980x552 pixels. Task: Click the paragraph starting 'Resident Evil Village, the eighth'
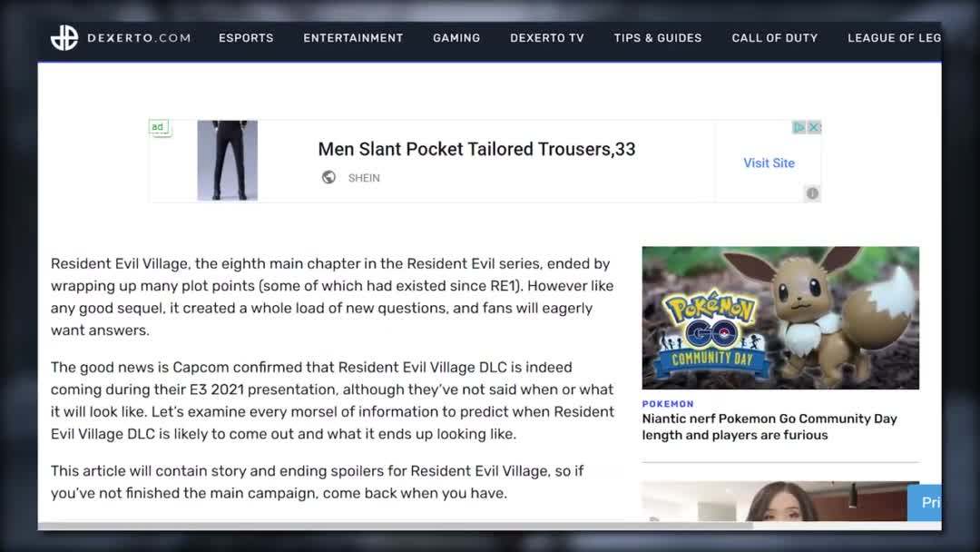[332, 297]
